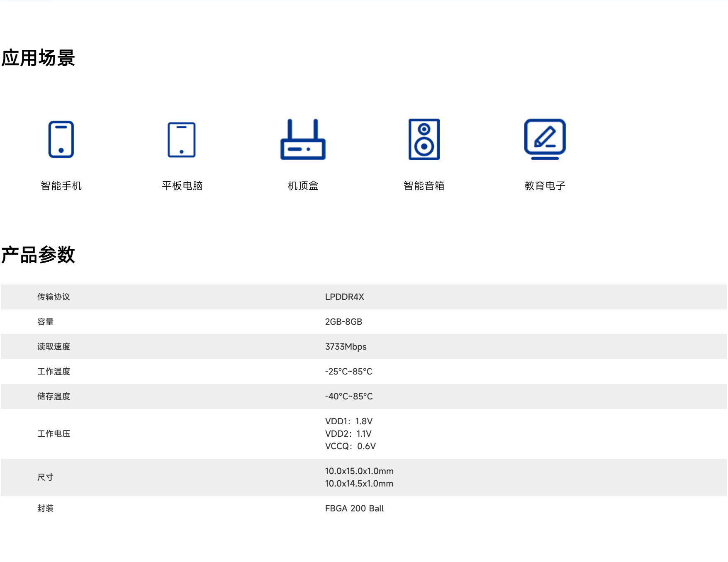The height and width of the screenshot is (562, 728).
Task: Select the education electronics pencil icon
Action: tap(545, 139)
